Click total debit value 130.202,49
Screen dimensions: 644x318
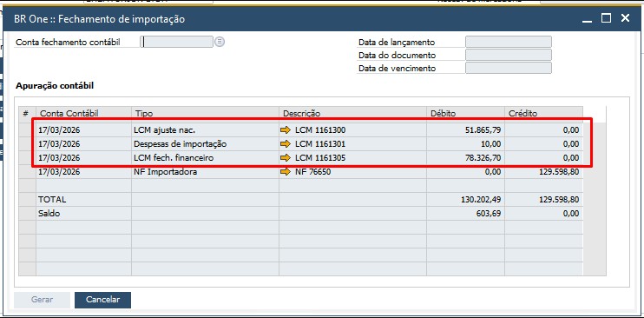click(x=481, y=200)
